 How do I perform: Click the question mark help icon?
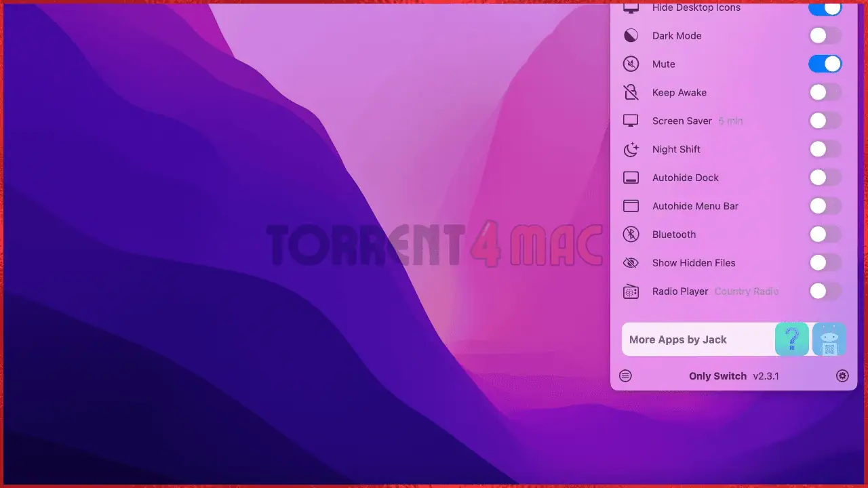(x=792, y=339)
